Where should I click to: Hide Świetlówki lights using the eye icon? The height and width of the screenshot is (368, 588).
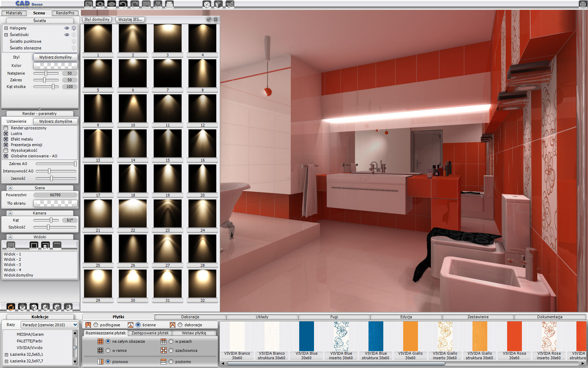point(66,35)
